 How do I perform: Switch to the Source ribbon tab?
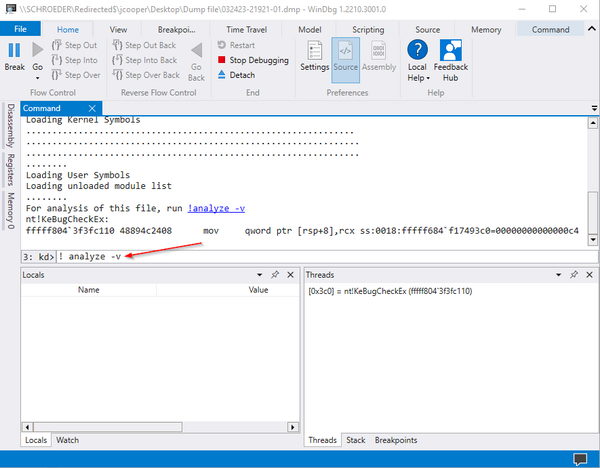(427, 29)
